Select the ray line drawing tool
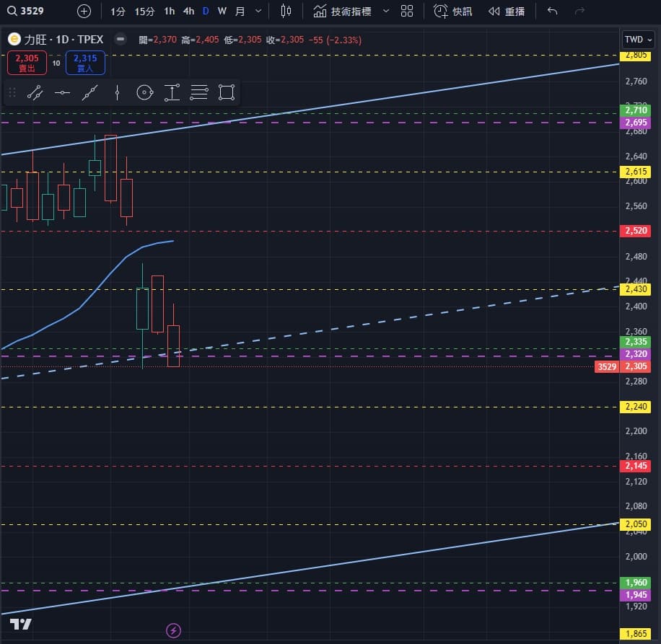Screen dimensions: 661x644 point(89,92)
